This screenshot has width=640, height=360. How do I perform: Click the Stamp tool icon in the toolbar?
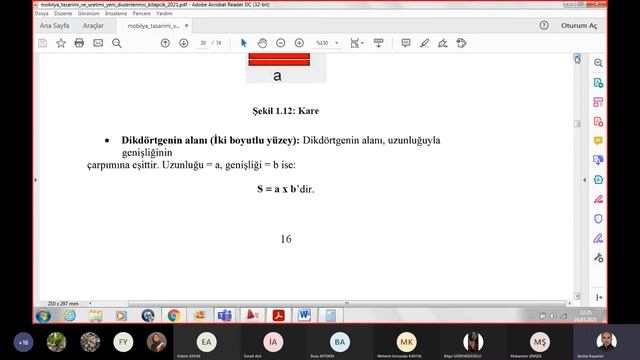point(461,43)
